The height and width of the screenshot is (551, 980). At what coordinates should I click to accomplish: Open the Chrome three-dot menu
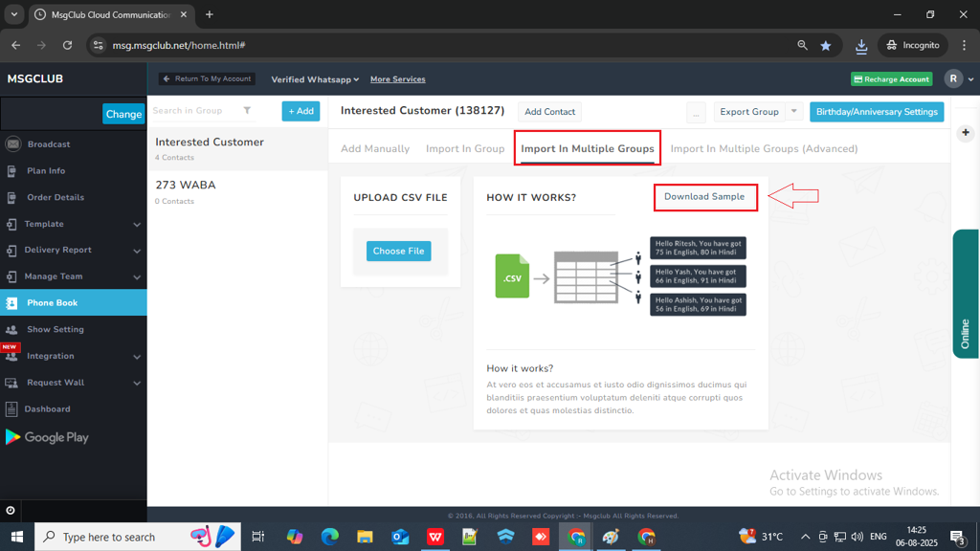(965, 45)
